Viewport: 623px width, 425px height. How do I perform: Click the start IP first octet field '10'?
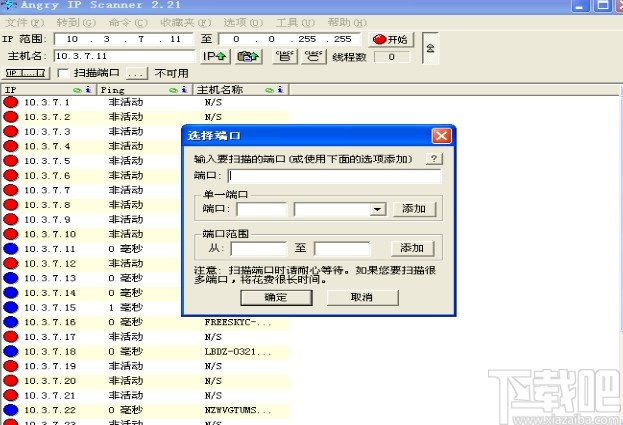[x=72, y=39]
